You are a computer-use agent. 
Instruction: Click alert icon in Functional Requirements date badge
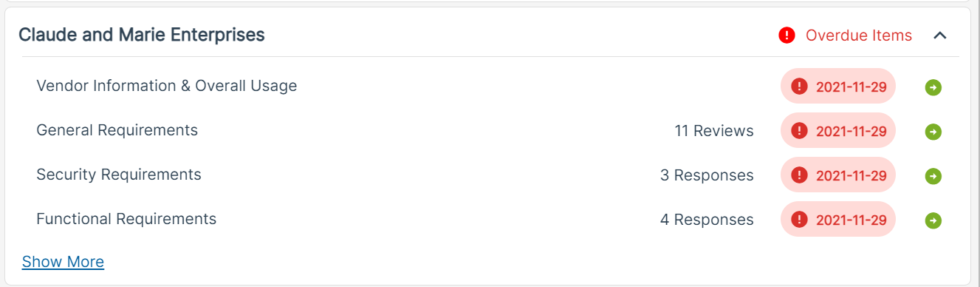point(799,220)
